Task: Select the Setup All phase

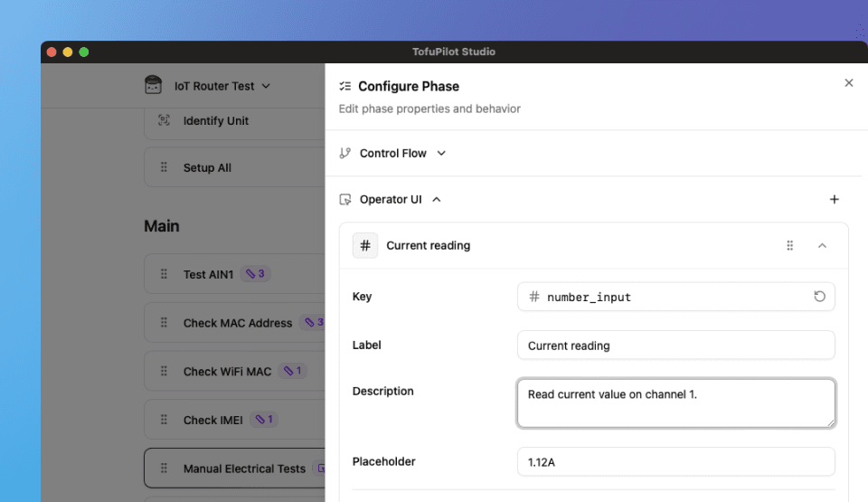Action: pos(207,167)
